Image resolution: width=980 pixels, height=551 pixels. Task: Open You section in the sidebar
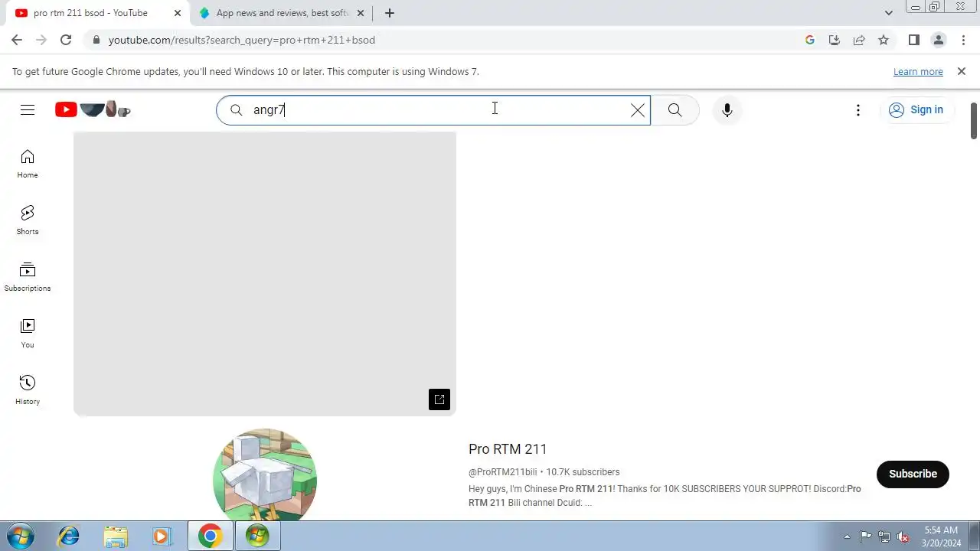28,334
